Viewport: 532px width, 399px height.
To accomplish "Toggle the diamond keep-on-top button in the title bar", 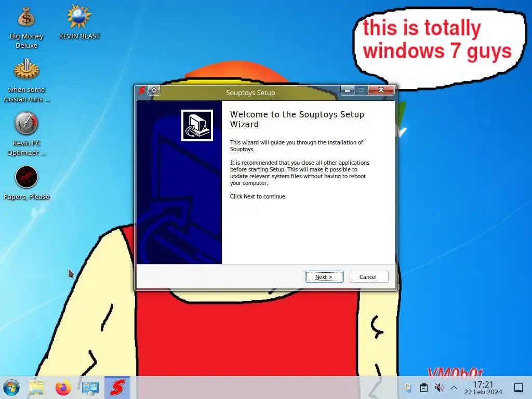I will [154, 90].
